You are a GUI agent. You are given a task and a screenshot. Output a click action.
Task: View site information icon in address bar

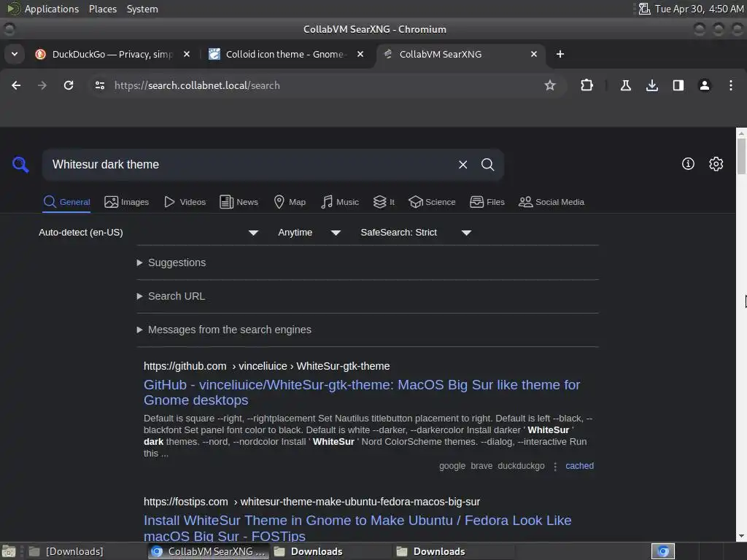pos(100,85)
